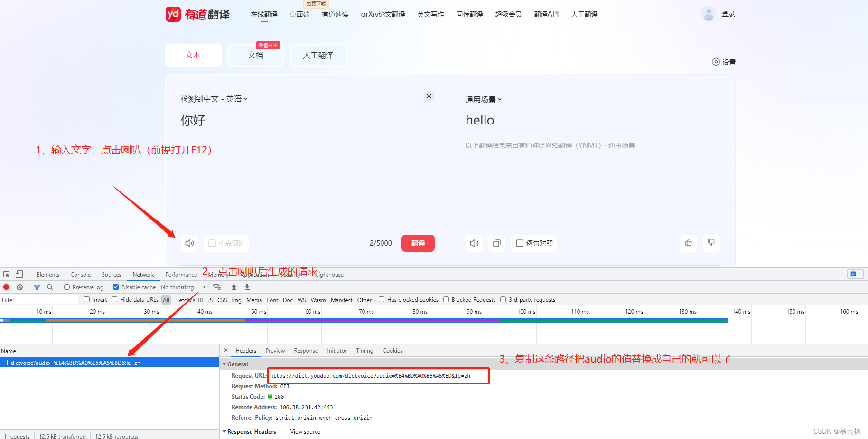Import HAR file upload arrow
Screen dimensions: 868x439
coord(234,287)
